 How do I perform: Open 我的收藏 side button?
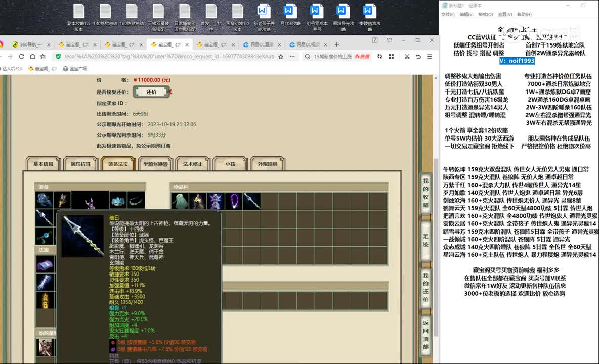(425, 193)
